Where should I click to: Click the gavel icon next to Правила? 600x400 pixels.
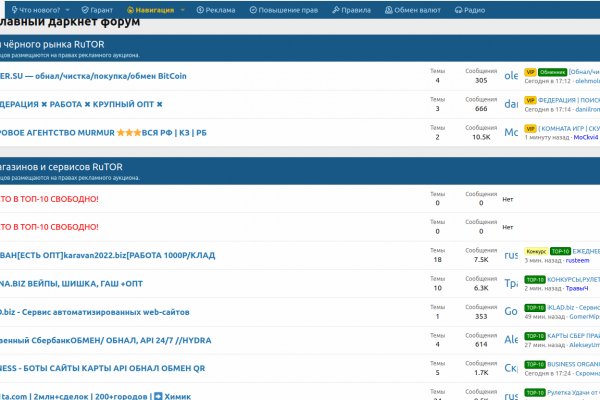(x=331, y=9)
